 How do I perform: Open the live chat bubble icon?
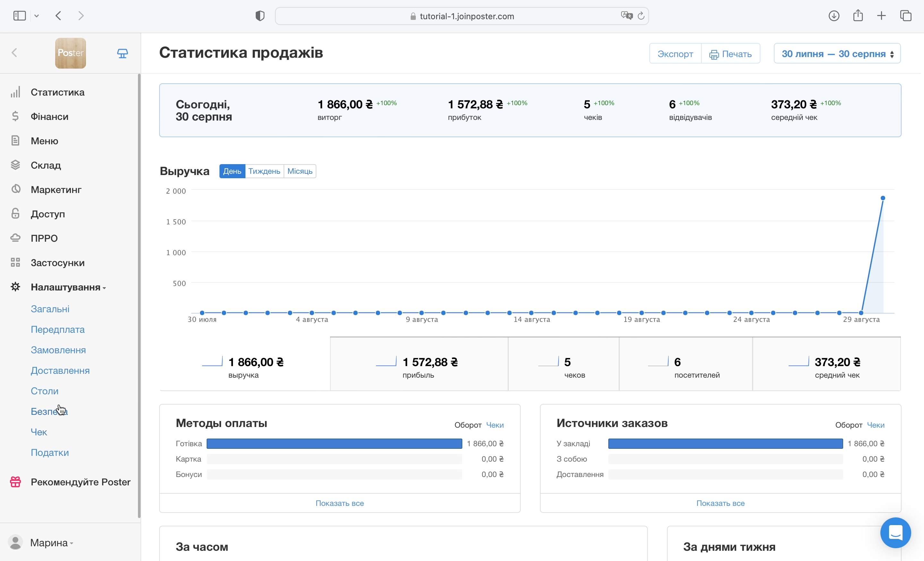895,532
